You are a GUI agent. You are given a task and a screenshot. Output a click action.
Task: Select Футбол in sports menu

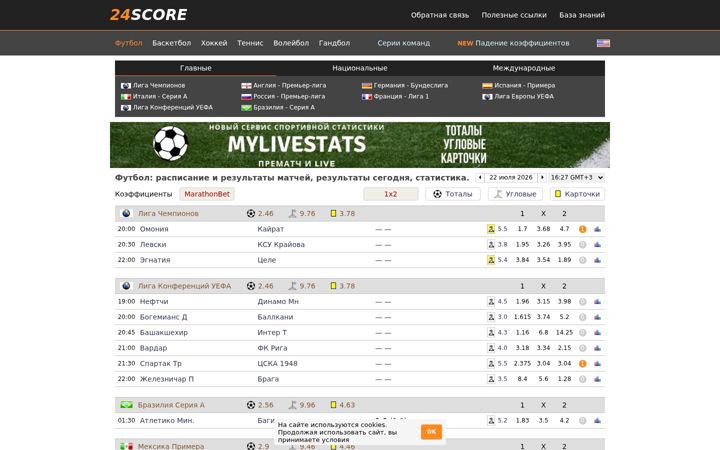129,43
